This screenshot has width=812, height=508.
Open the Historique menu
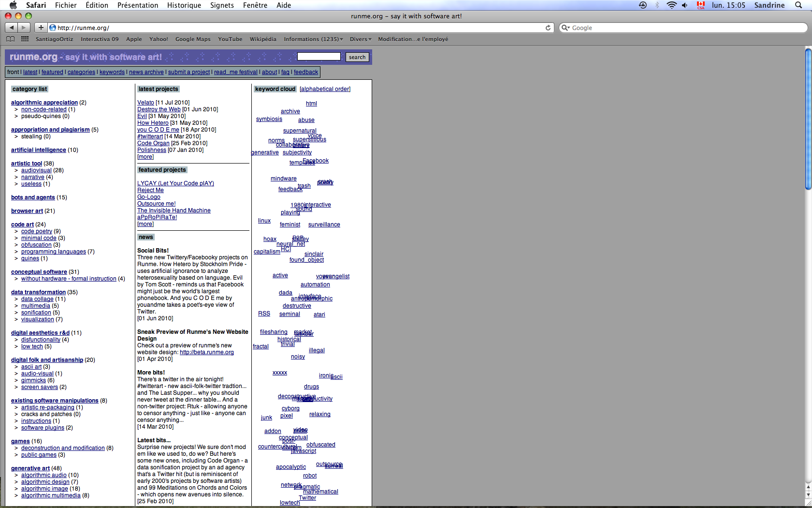184,5
